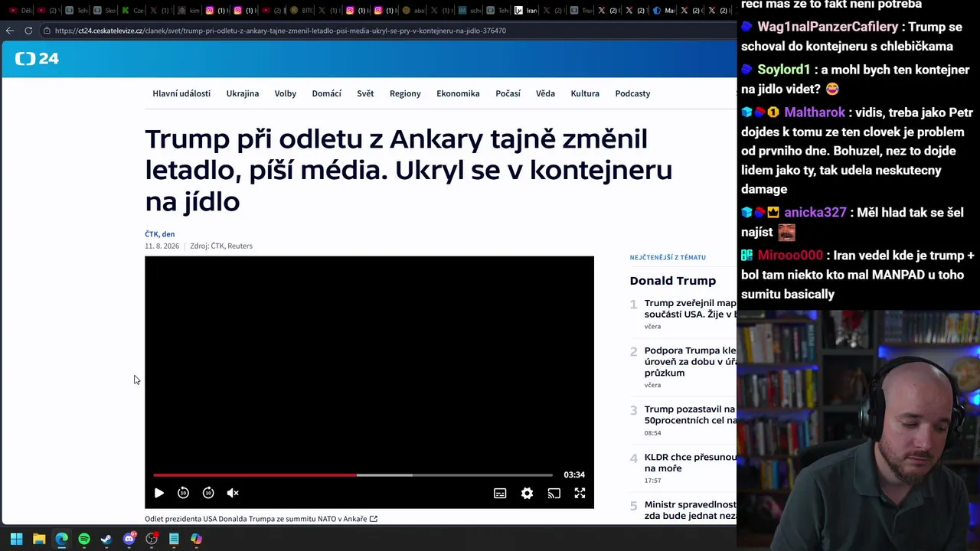The width and height of the screenshot is (980, 551).
Task: Click the article date '11. 8. 2026'
Action: click(x=162, y=246)
